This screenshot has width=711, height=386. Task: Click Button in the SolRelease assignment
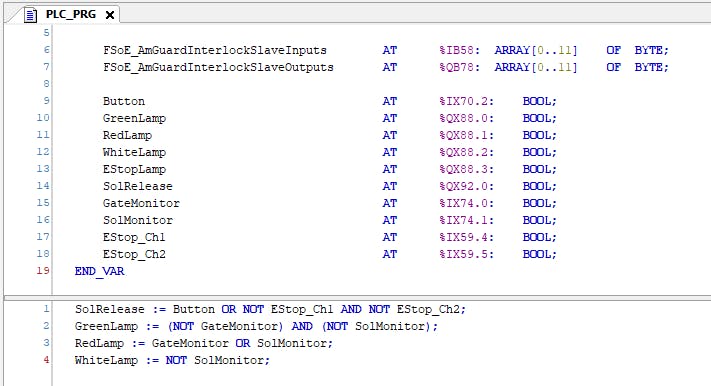(x=194, y=309)
